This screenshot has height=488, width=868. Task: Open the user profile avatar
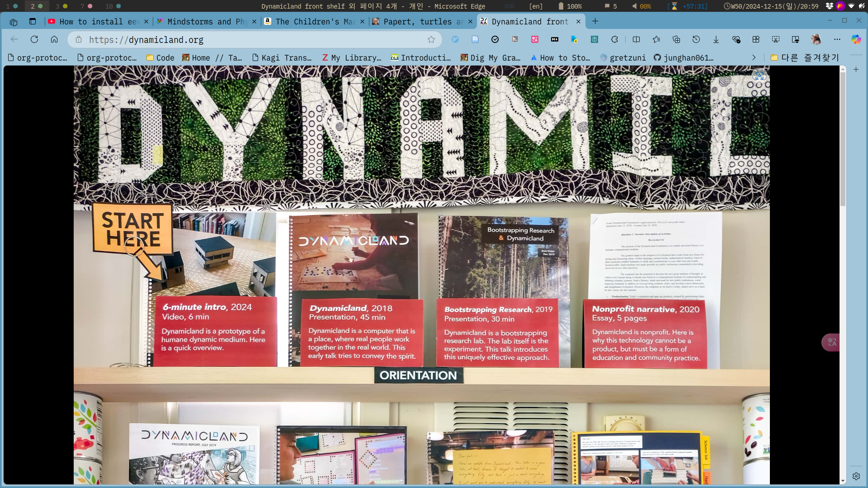click(x=816, y=39)
